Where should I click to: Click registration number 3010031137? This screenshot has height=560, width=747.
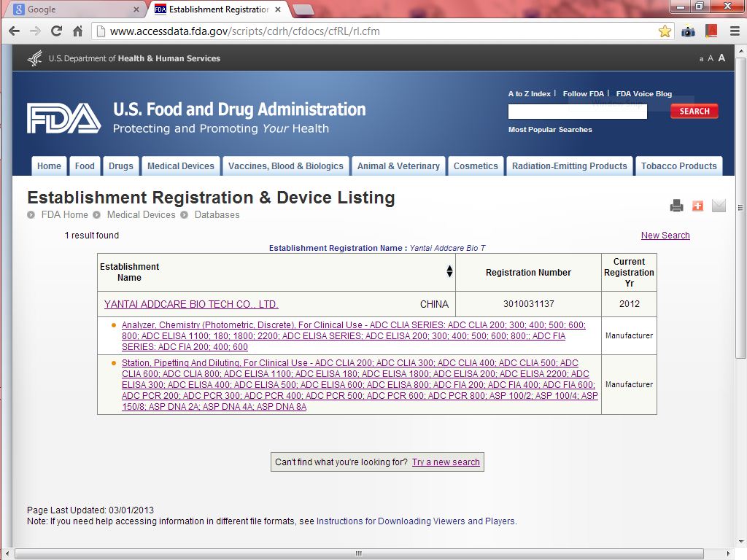(x=529, y=304)
